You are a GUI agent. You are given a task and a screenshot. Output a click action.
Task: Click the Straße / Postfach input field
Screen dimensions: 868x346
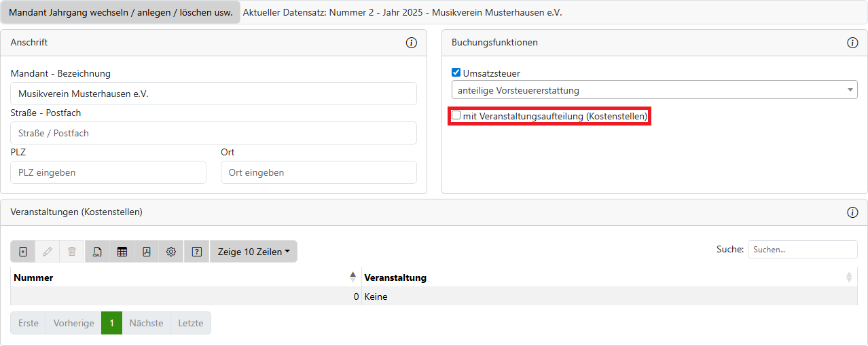pos(213,133)
